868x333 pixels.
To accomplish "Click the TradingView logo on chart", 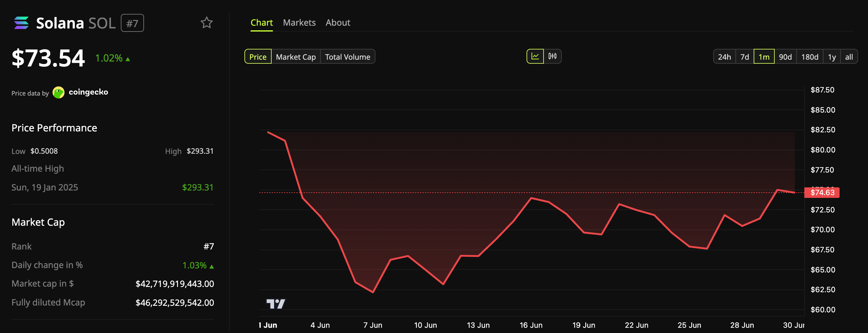I will [276, 304].
